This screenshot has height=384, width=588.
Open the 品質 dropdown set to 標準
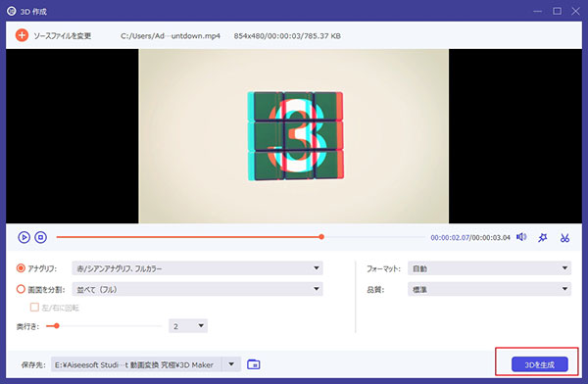(489, 289)
